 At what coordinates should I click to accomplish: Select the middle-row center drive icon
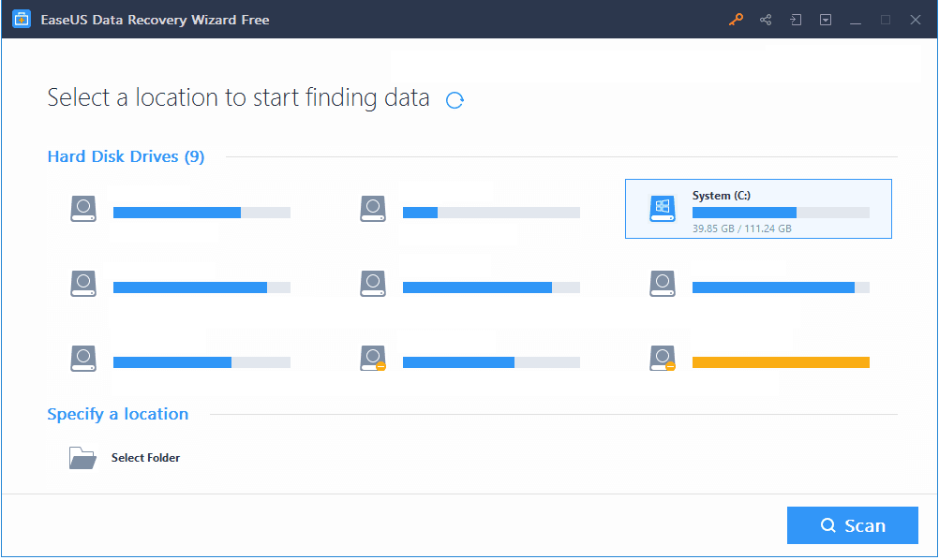click(372, 283)
